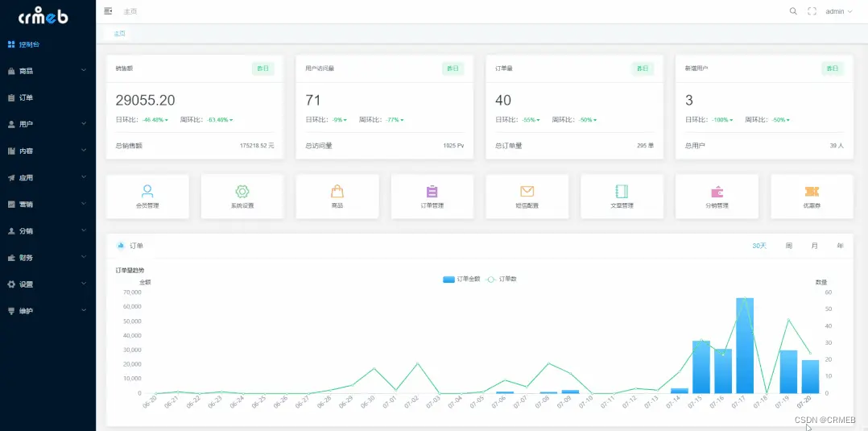Open the search magnifier in top bar

[x=793, y=11]
